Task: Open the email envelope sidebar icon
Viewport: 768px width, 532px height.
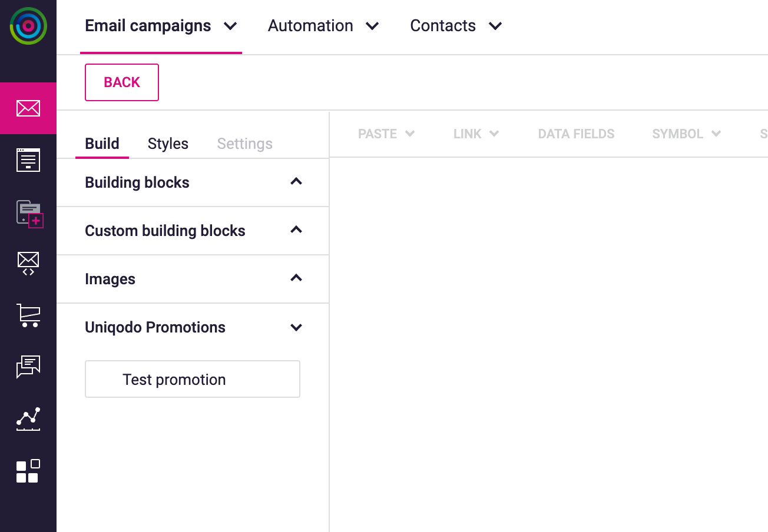Action: click(28, 108)
